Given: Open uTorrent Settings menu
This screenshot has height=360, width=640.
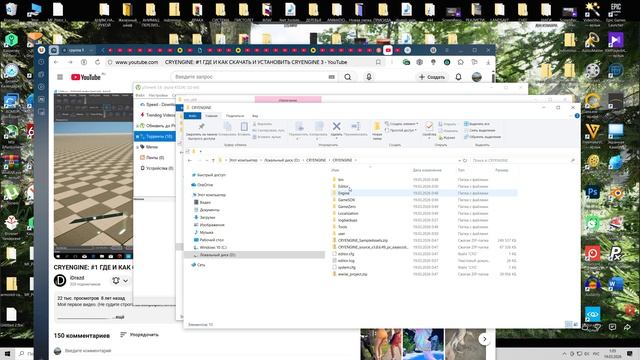Looking at the screenshot, I should (x=158, y=95).
